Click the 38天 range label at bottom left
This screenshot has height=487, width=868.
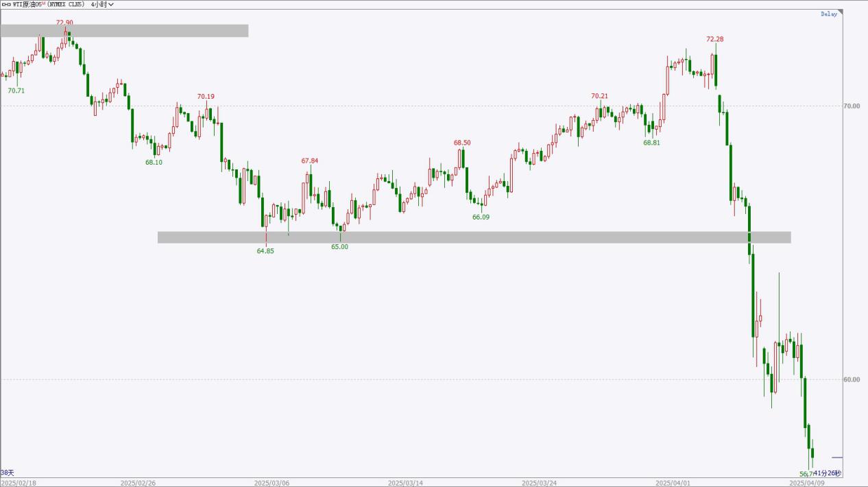pos(7,473)
